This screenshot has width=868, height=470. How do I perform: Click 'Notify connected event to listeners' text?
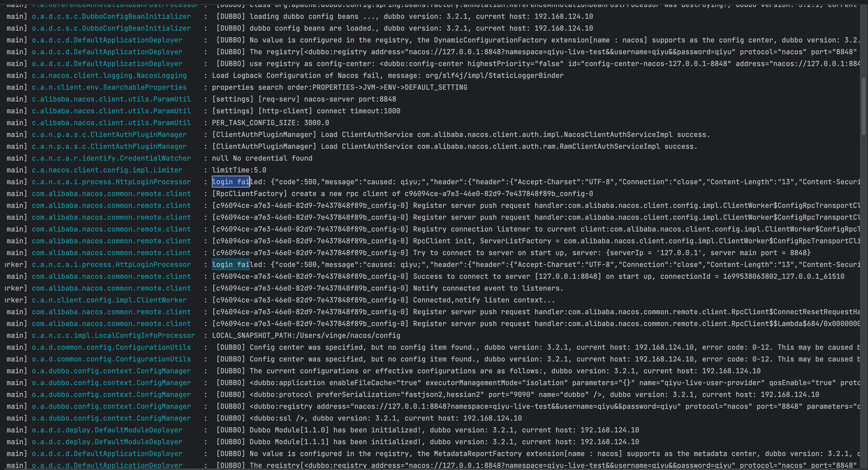pyautogui.click(x=488, y=288)
